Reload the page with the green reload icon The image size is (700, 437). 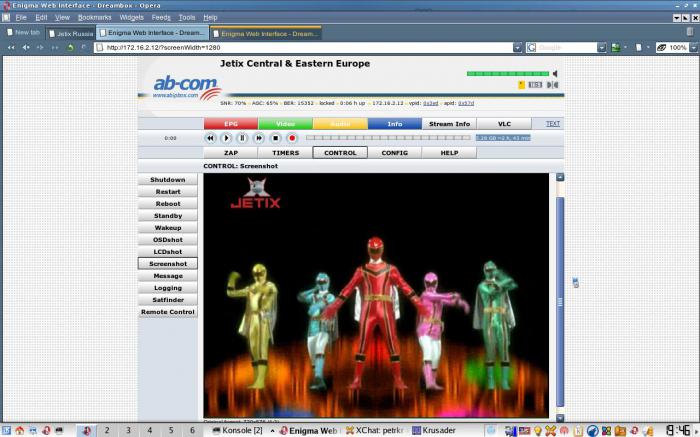[70, 47]
